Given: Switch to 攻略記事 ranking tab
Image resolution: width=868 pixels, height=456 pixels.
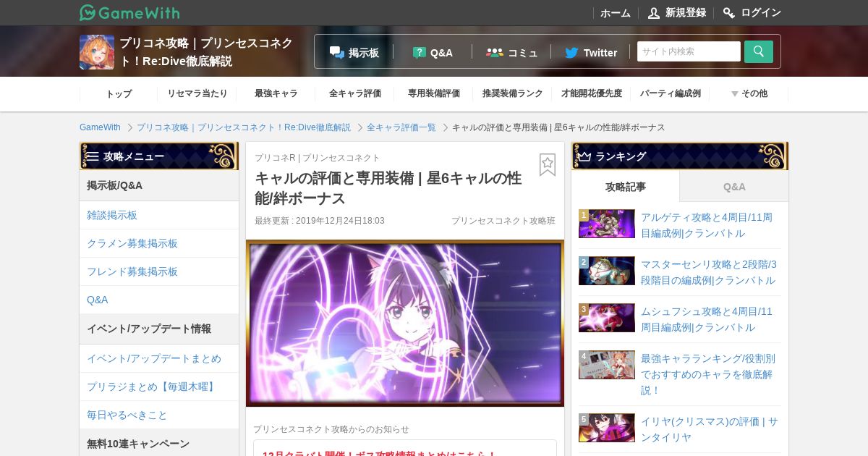Looking at the screenshot, I should point(626,187).
